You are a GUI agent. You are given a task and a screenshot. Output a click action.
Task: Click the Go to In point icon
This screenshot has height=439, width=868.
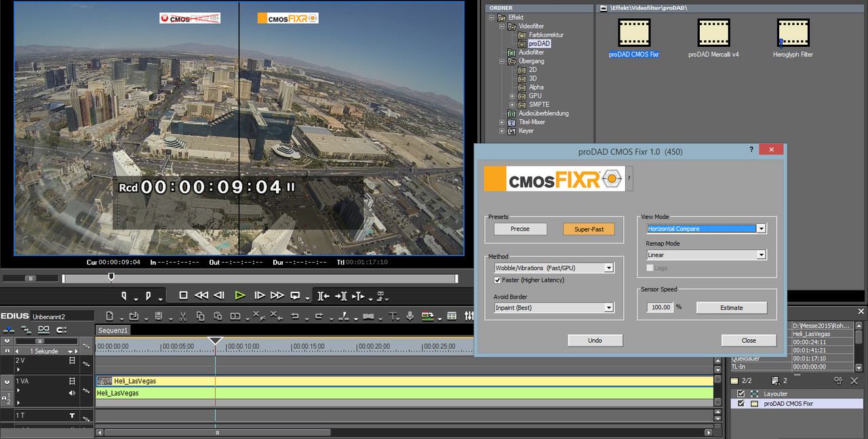324,296
